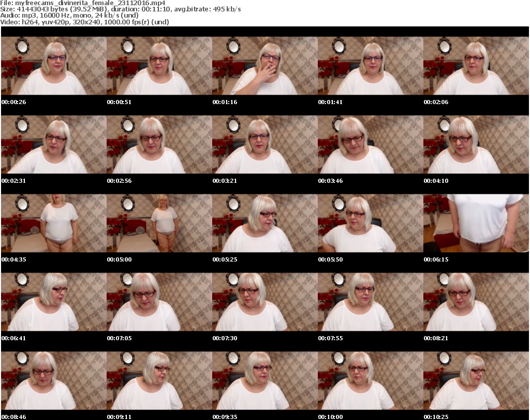This screenshot has height=420, width=530.
Task: Select the thumbnail frame timestamped 00:02:31
Action: pyautogui.click(x=54, y=144)
